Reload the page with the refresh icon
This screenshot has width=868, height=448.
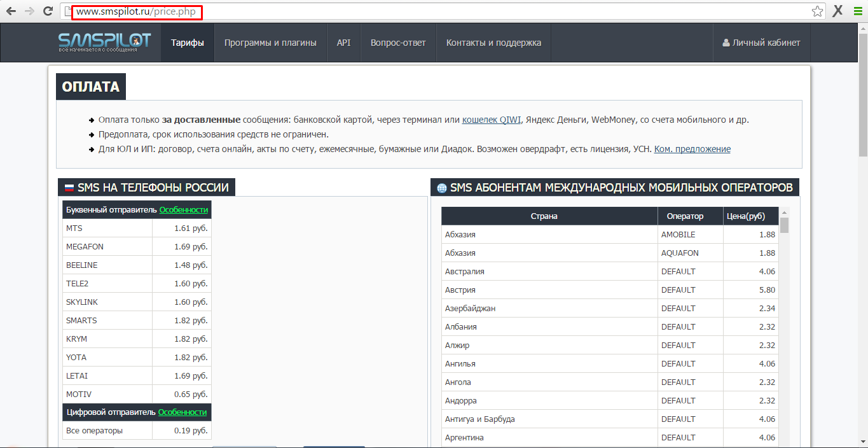48,11
